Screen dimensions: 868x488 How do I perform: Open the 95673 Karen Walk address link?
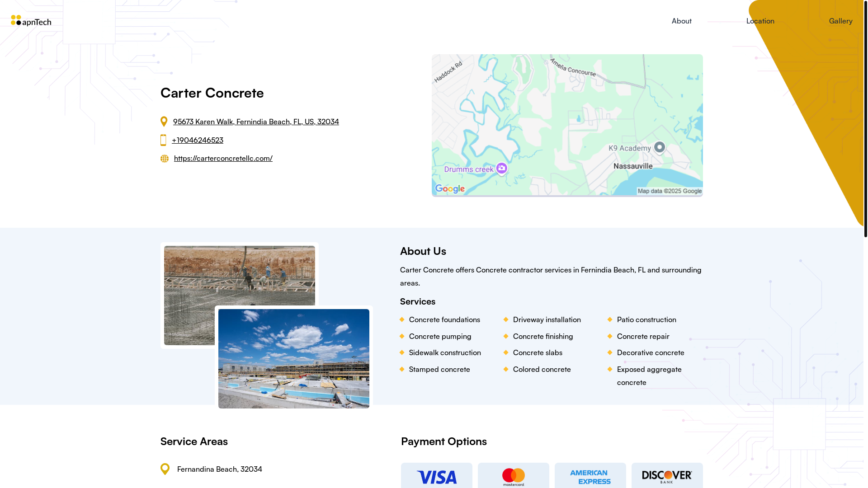pos(256,122)
